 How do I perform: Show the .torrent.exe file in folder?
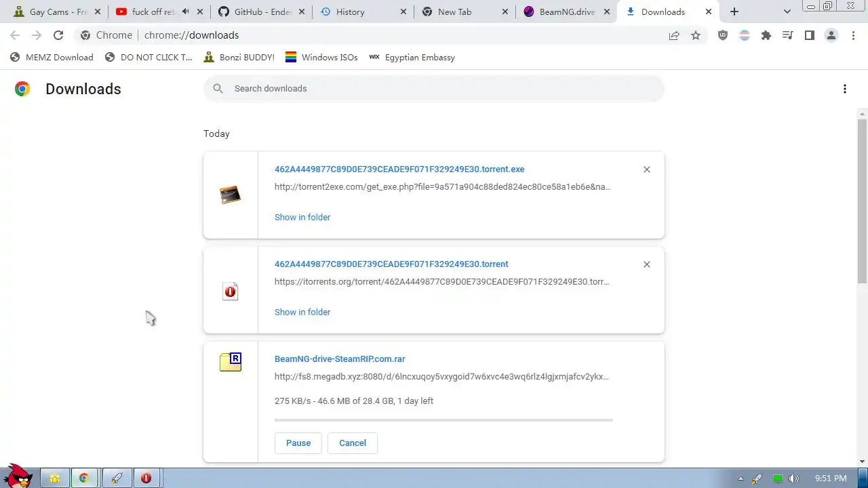[x=302, y=218]
